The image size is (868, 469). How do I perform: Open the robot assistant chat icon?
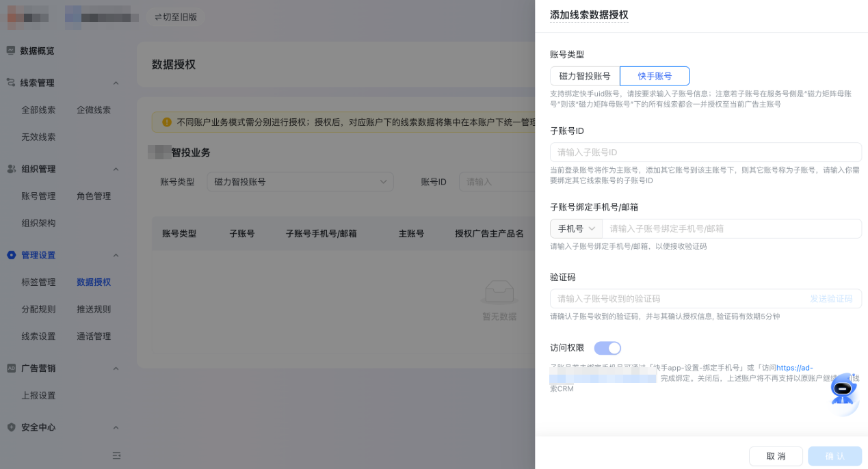(x=843, y=389)
